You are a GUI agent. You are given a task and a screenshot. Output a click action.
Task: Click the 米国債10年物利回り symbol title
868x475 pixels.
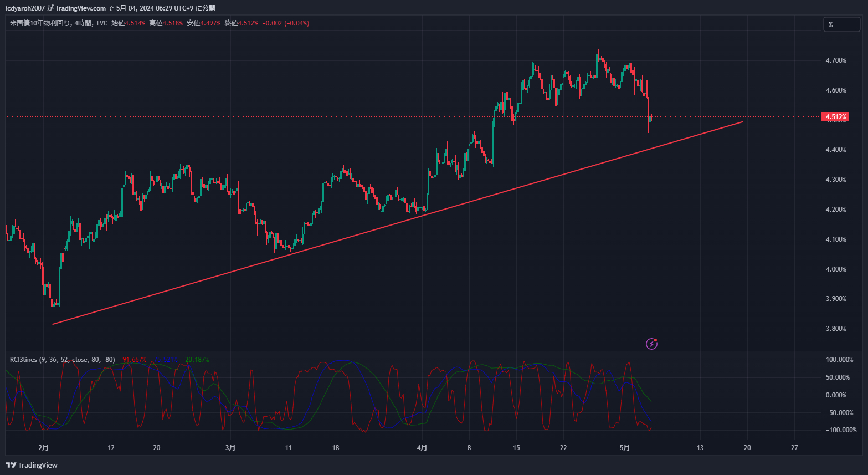pos(40,23)
